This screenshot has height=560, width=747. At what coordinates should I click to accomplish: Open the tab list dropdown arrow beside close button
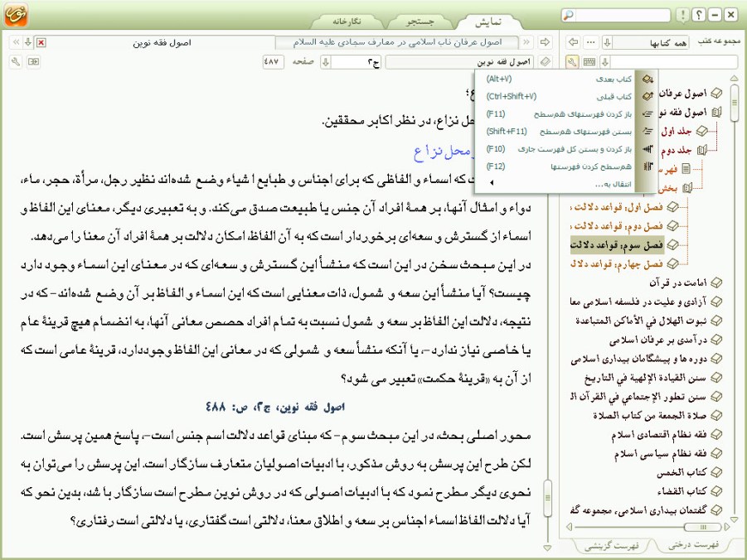point(28,42)
